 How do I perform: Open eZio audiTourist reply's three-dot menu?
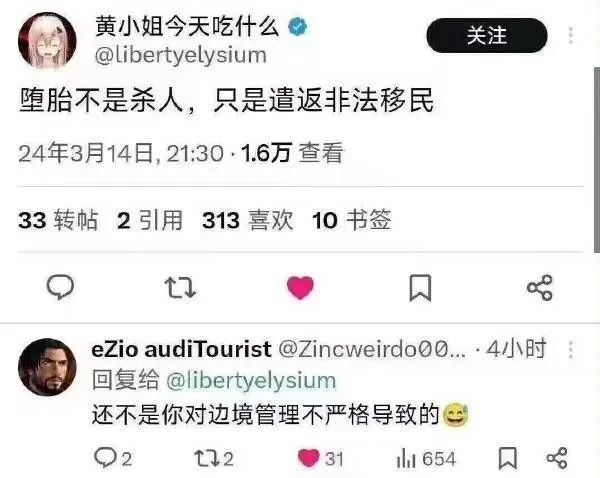pyautogui.click(x=571, y=349)
